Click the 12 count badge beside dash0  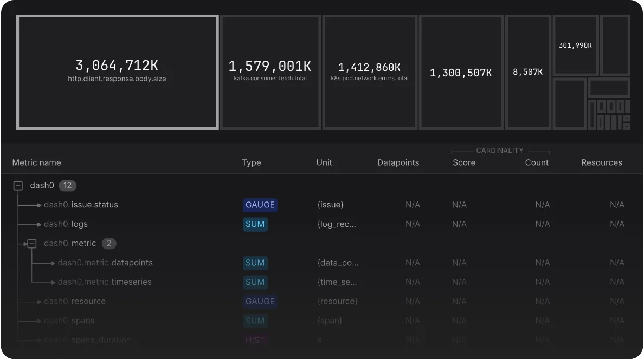coord(67,185)
